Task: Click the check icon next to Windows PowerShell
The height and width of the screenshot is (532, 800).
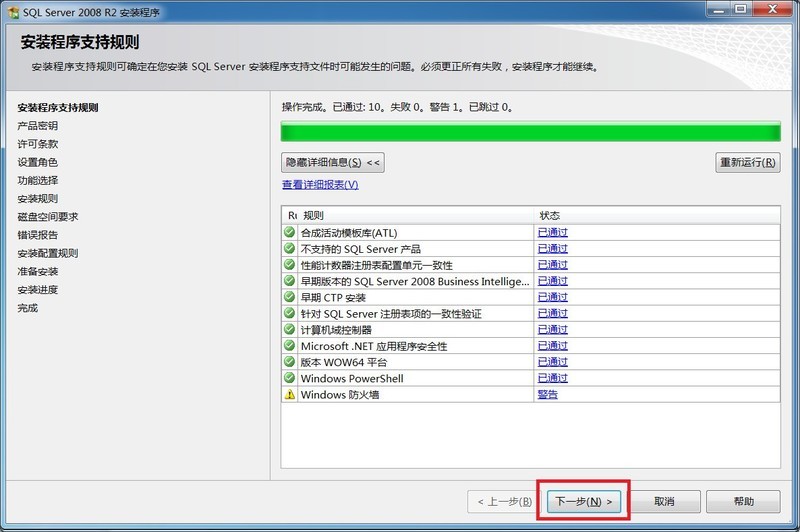Action: [x=290, y=379]
